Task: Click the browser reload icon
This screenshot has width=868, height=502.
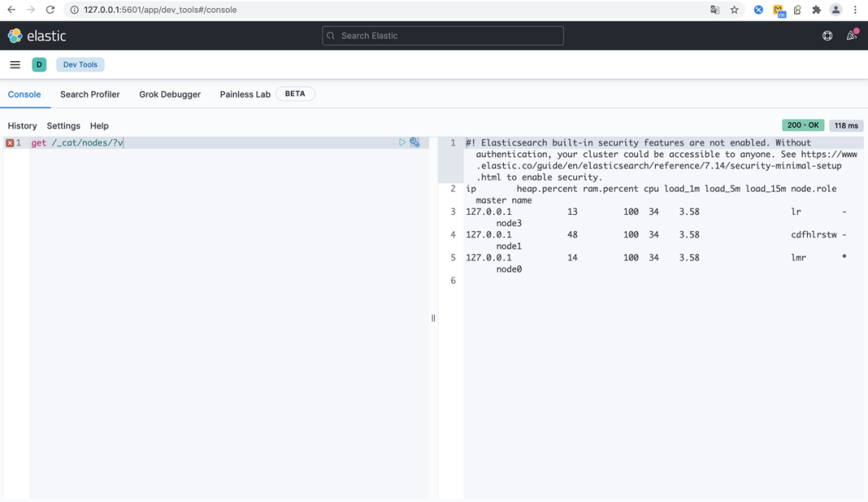Action: click(51, 10)
